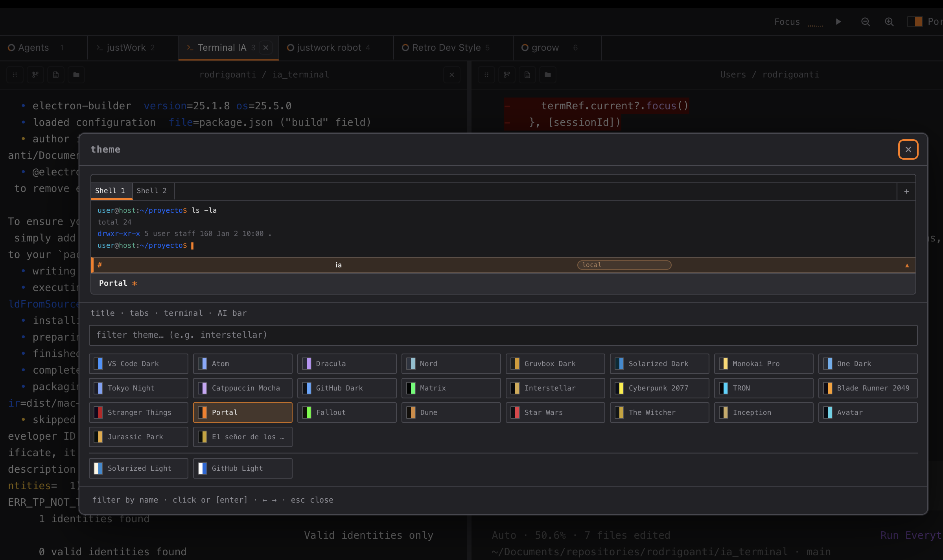Open the Agents tab in main window

pyautogui.click(x=43, y=48)
